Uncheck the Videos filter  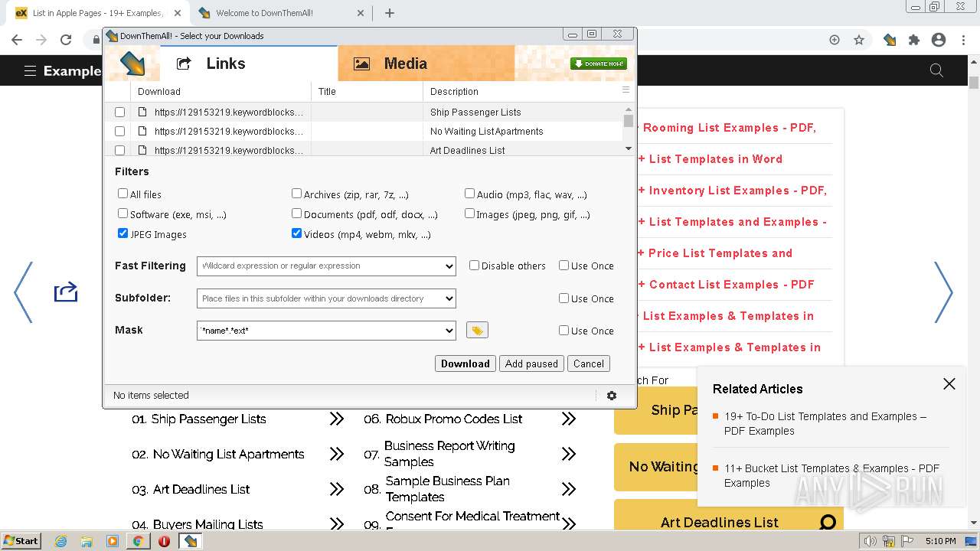(296, 233)
